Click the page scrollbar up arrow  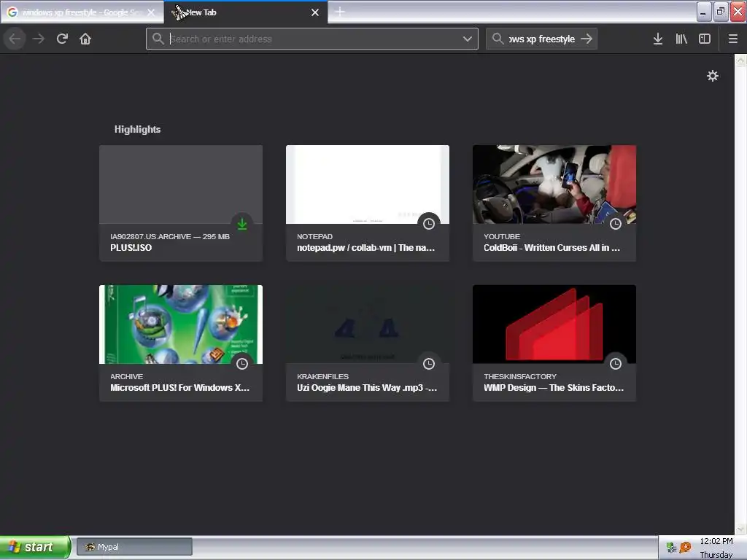tap(741, 60)
